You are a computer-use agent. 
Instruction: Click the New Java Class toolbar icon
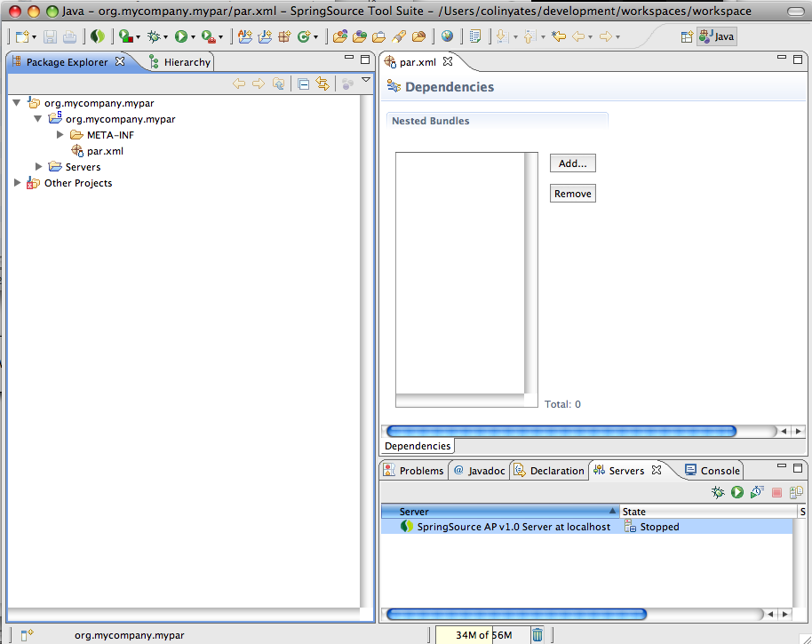coord(304,36)
